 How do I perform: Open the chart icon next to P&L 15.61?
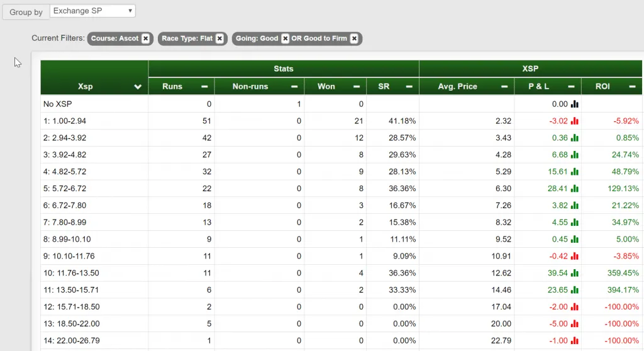click(575, 171)
